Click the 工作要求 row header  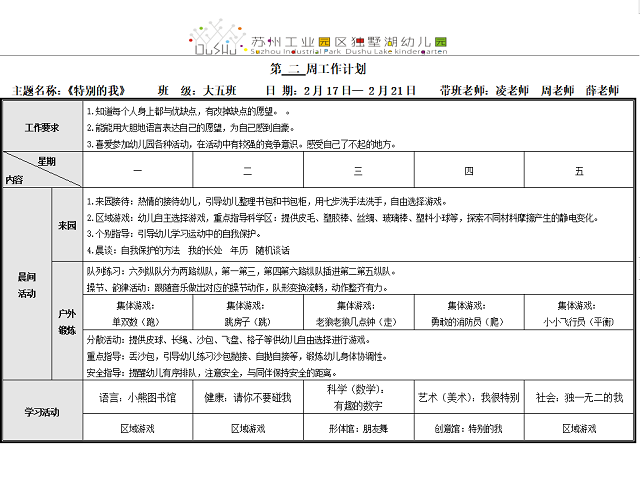click(42, 127)
